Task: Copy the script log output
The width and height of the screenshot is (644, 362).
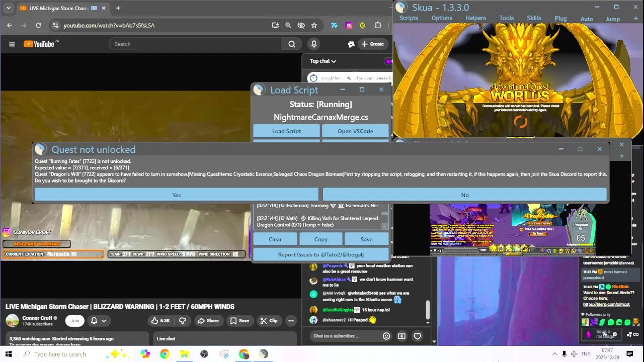Action: click(x=320, y=239)
